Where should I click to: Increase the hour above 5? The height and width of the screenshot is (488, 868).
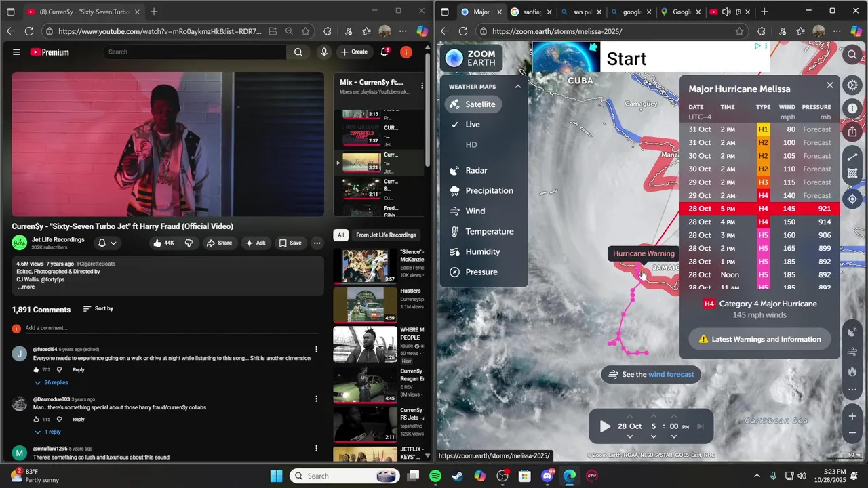tap(654, 415)
